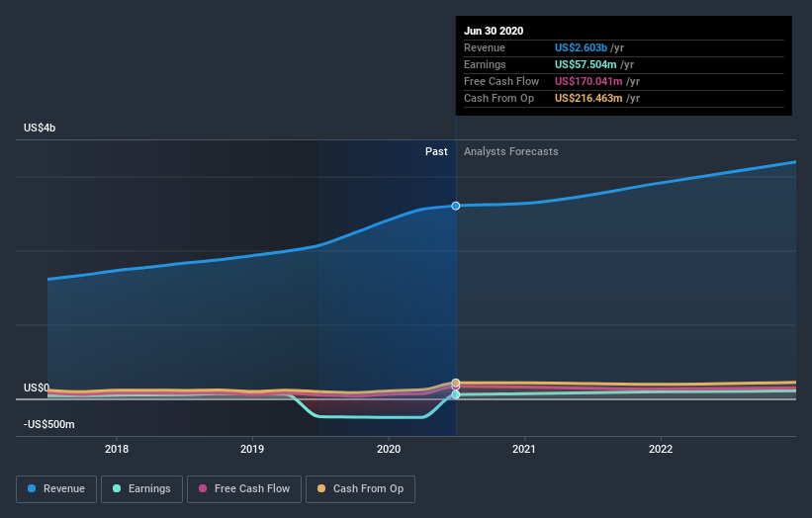
Task: Click the 2019 x-axis label
Action: [x=252, y=449]
